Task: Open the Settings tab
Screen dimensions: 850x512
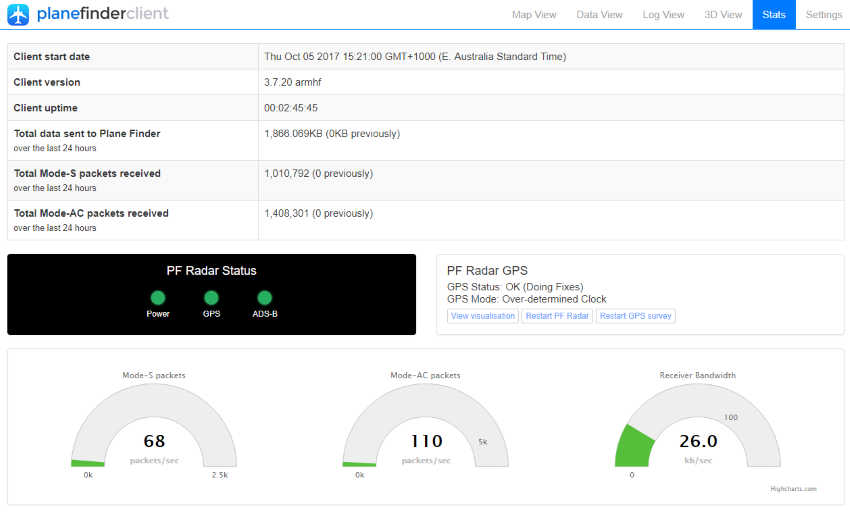Action: (x=823, y=15)
